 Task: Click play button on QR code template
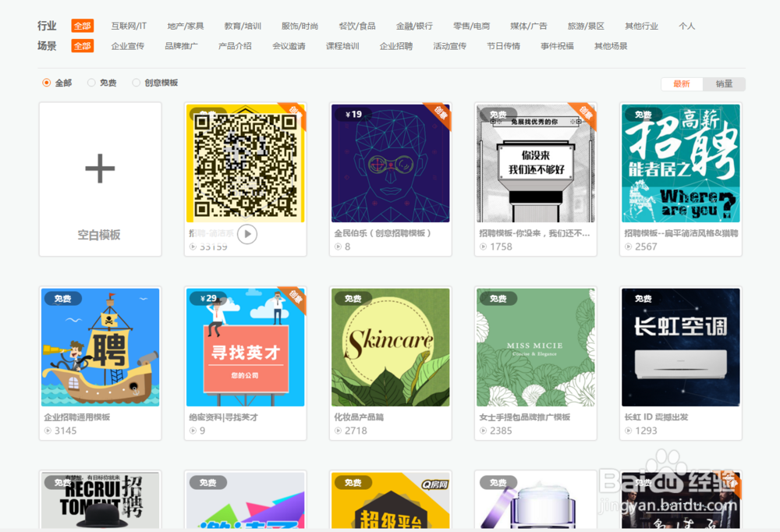click(x=247, y=234)
